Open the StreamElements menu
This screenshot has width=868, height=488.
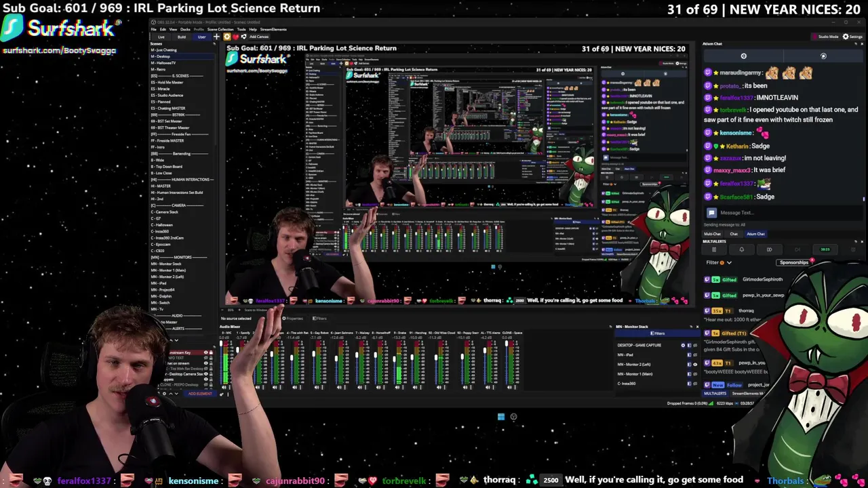pos(273,29)
